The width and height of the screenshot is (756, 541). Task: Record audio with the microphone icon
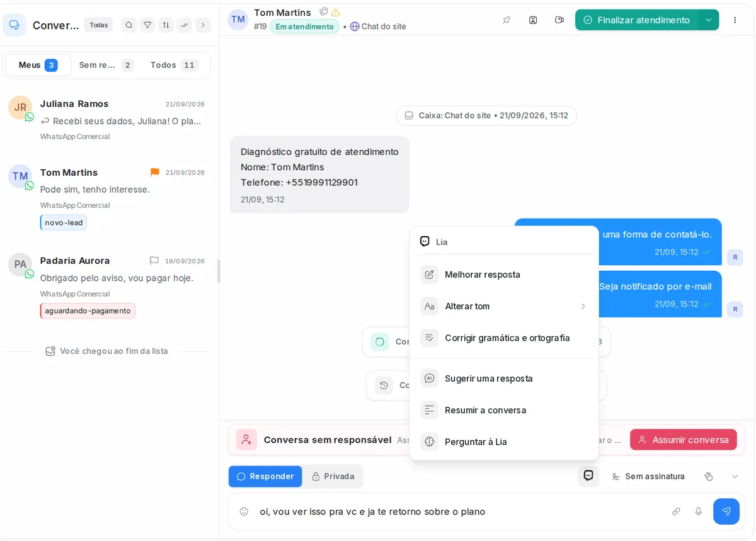tap(699, 511)
